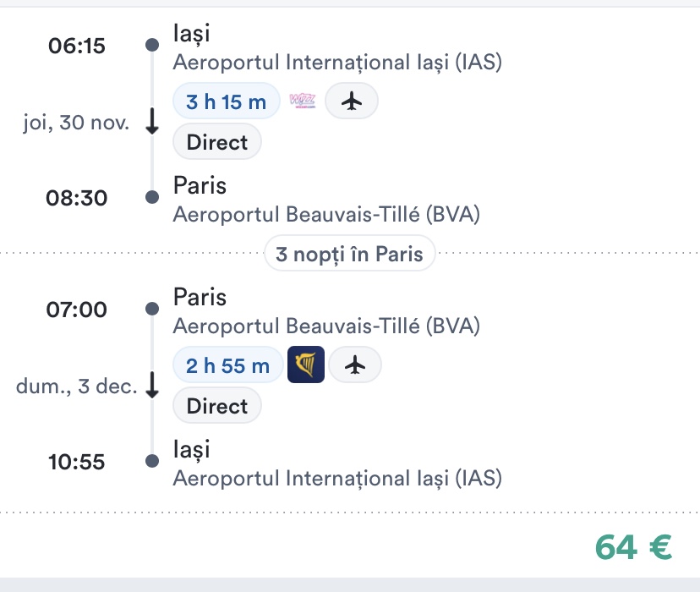Viewport: 700px width, 592px height.
Task: Click the airplane icon on outbound flight
Action: (x=351, y=102)
